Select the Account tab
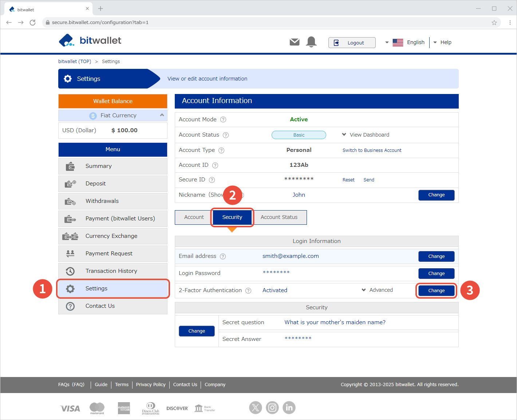Viewport: 517px width, 420px height. 194,217
